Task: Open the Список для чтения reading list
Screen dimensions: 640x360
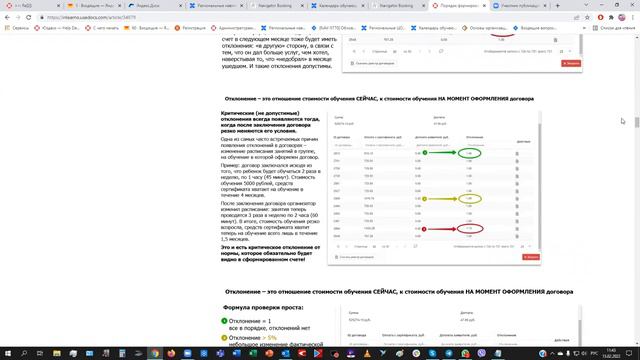Action: pos(614,28)
